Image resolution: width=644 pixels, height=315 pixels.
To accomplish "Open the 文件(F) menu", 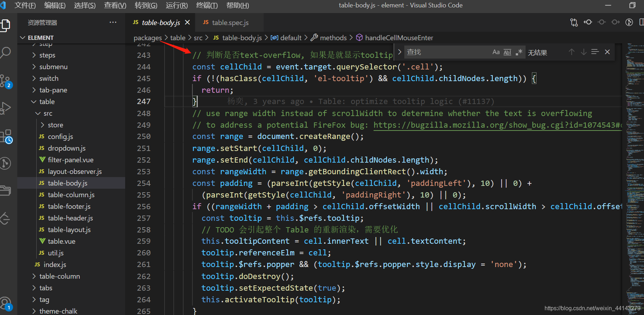I will pyautogui.click(x=25, y=5).
